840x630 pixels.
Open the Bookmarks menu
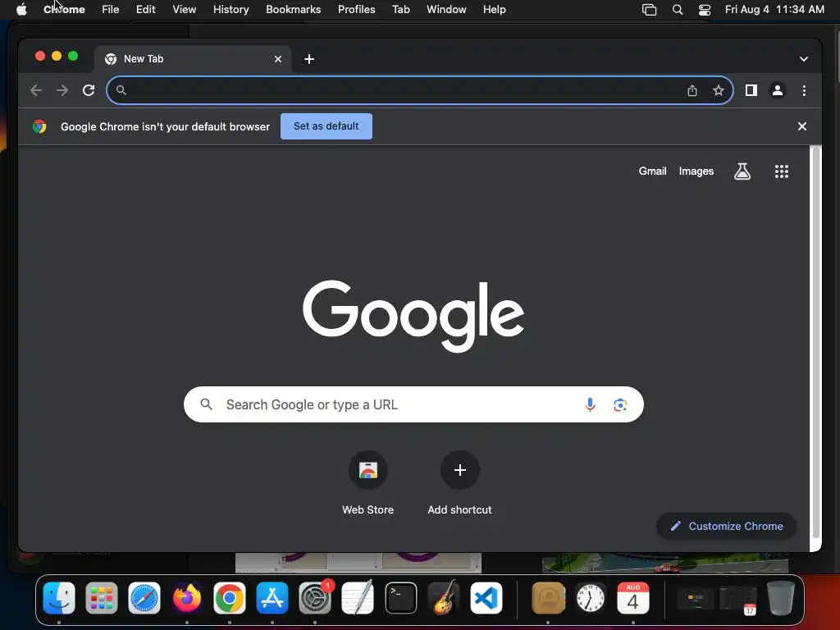click(293, 10)
